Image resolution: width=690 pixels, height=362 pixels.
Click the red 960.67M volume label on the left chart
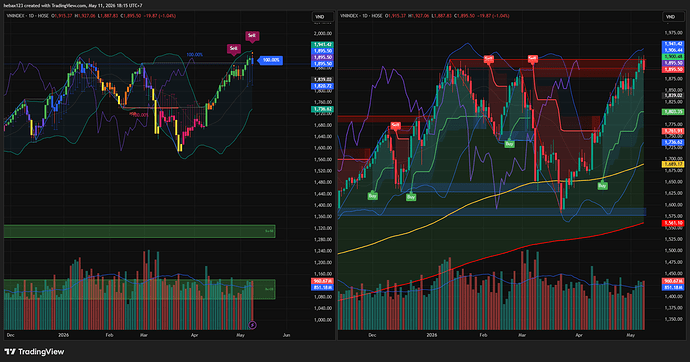323,281
